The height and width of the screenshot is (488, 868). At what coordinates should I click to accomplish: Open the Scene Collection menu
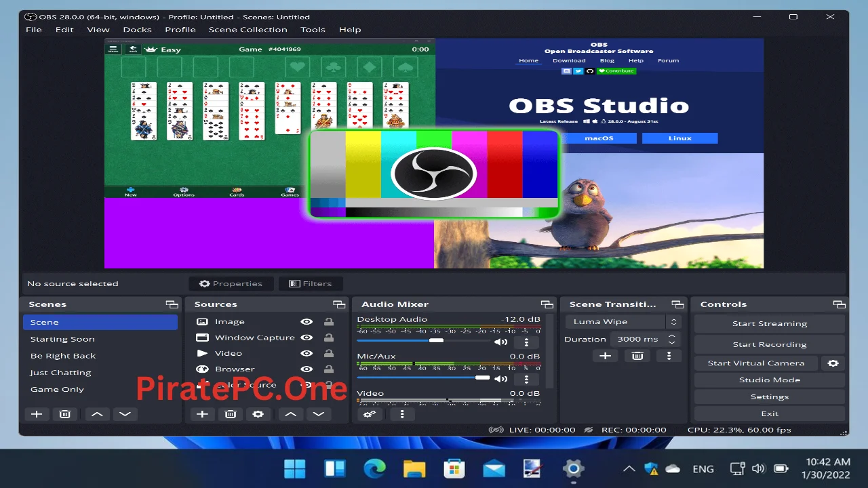(x=248, y=29)
